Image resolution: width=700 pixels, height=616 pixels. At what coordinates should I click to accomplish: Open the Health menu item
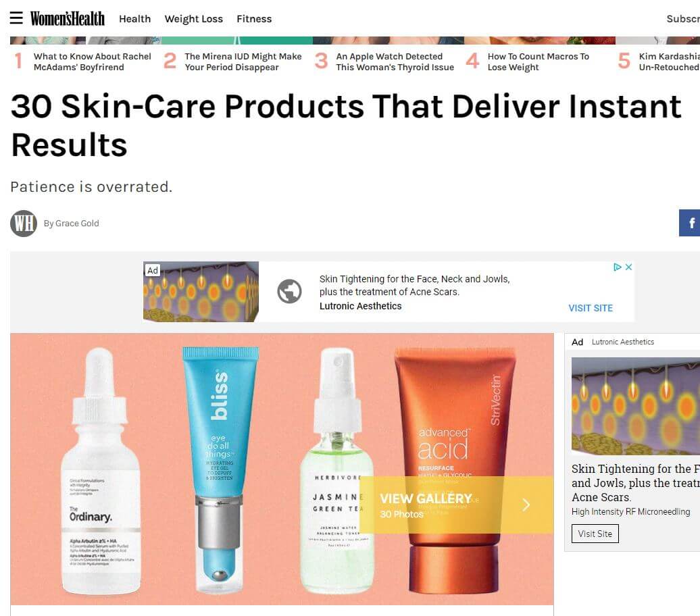coord(135,19)
